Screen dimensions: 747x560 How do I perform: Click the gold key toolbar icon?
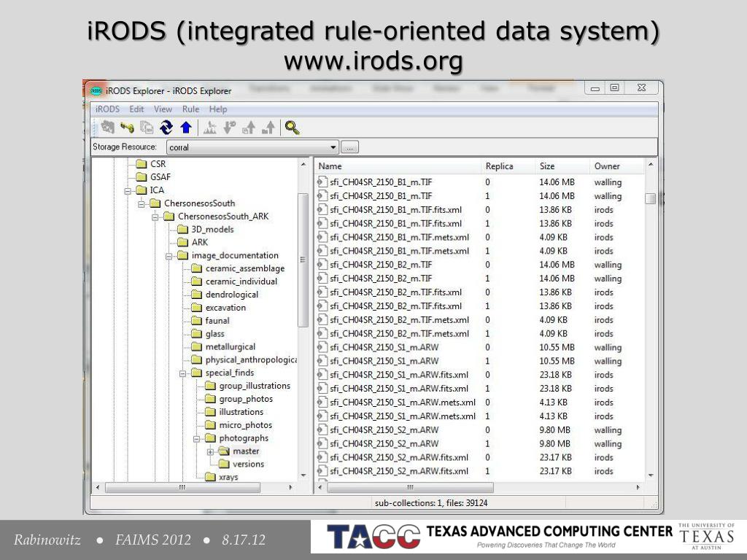127,128
